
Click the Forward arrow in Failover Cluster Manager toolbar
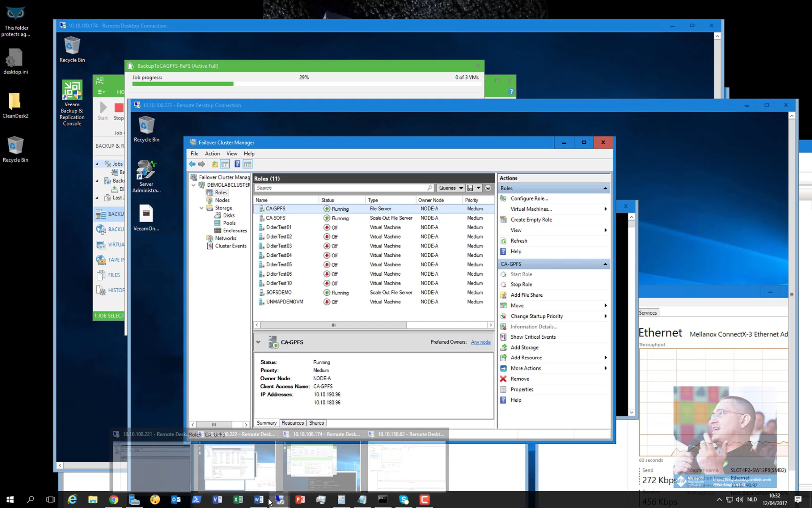click(x=202, y=164)
